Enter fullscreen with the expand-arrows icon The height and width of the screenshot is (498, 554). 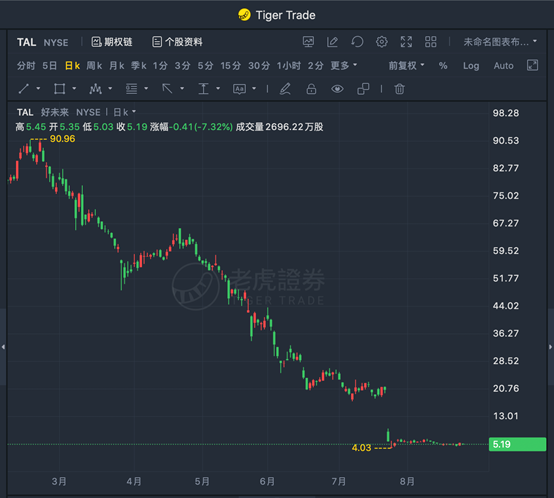coord(406,42)
